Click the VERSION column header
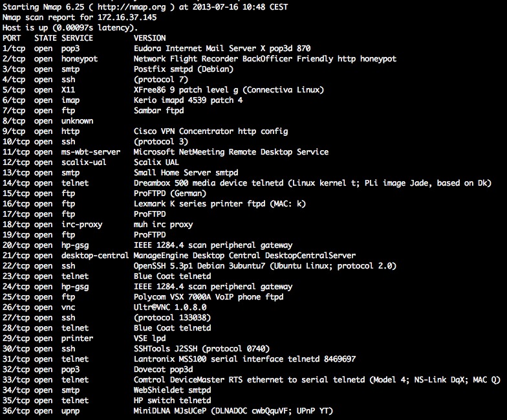 (x=150, y=38)
